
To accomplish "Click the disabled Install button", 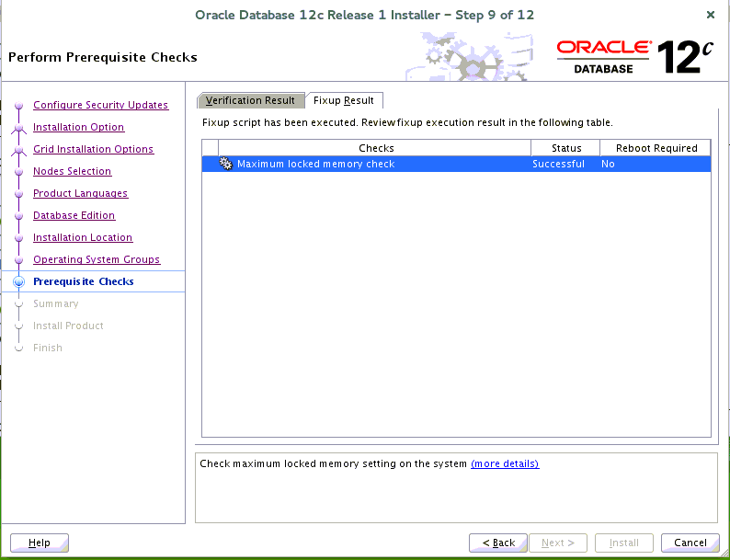I will click(624, 543).
